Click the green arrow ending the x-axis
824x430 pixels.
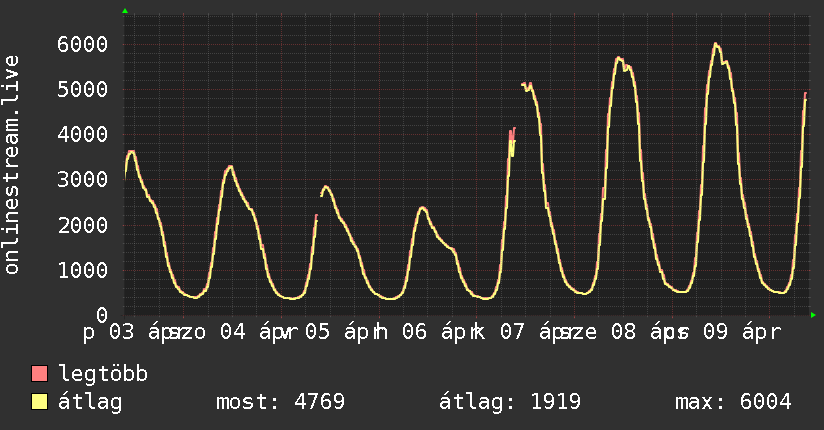813,315
